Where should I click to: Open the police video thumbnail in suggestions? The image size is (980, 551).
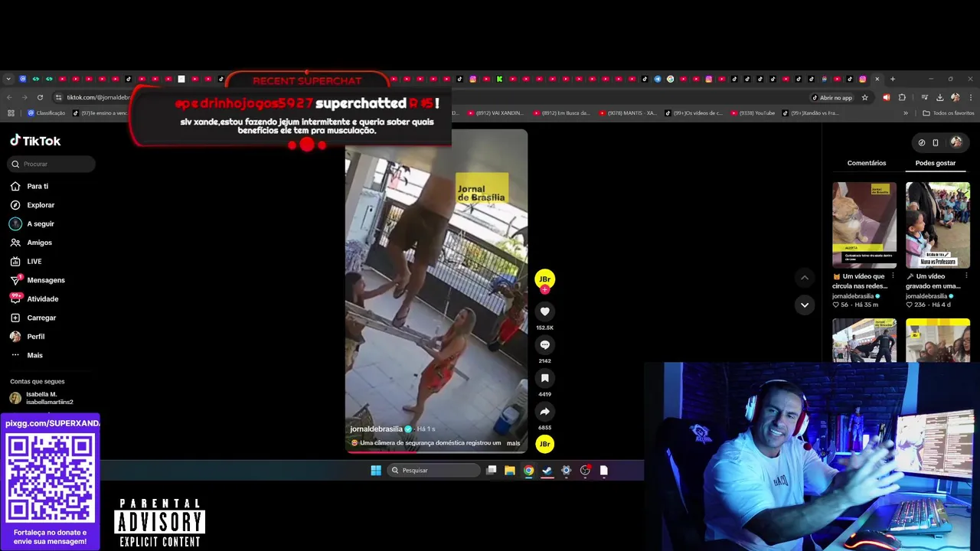[864, 341]
